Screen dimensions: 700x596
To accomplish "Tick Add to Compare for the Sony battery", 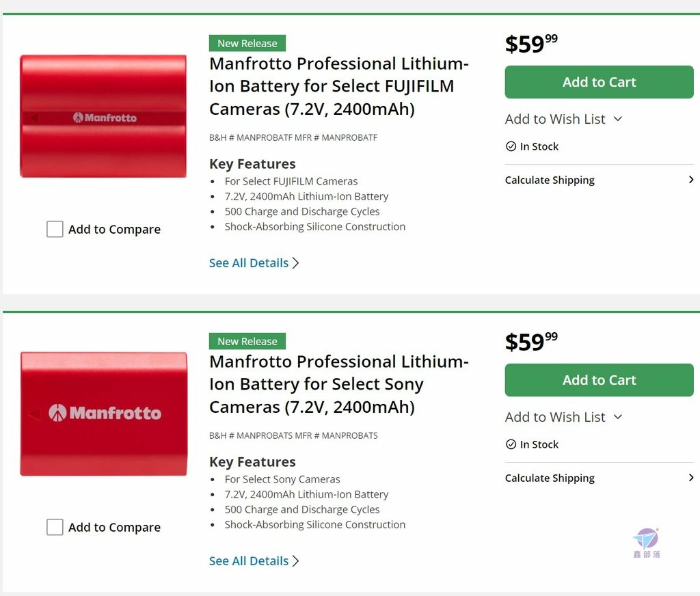I will click(55, 527).
